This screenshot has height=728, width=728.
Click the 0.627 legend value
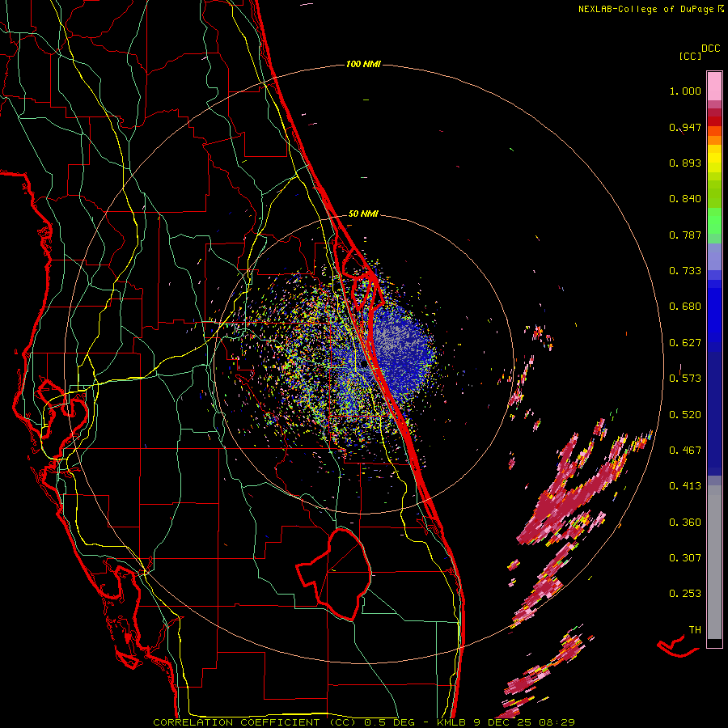[x=685, y=343]
